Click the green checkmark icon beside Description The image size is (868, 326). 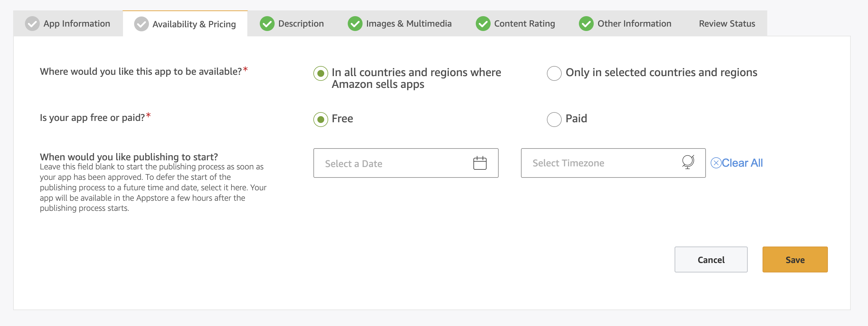tap(267, 24)
